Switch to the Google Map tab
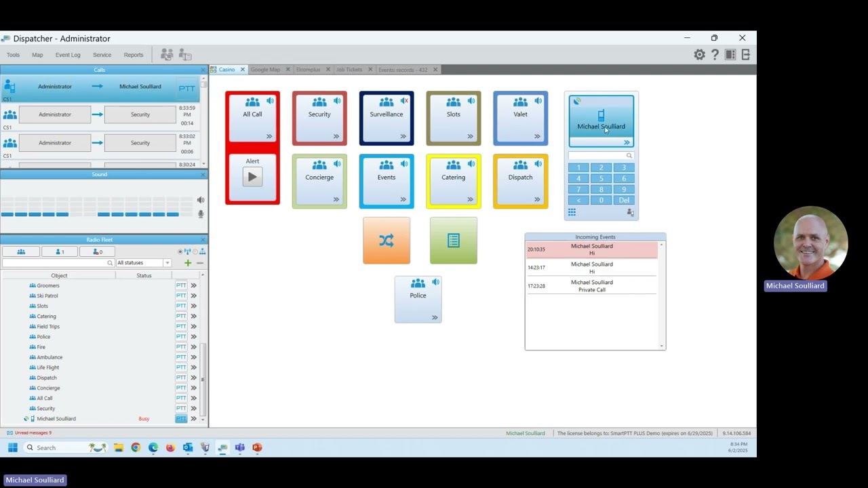868x488 pixels. [265, 70]
